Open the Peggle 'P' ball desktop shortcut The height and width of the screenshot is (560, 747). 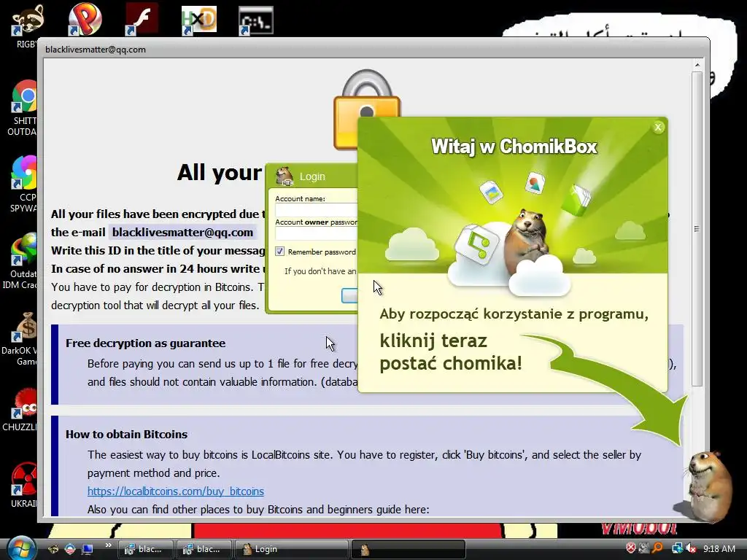coord(85,20)
